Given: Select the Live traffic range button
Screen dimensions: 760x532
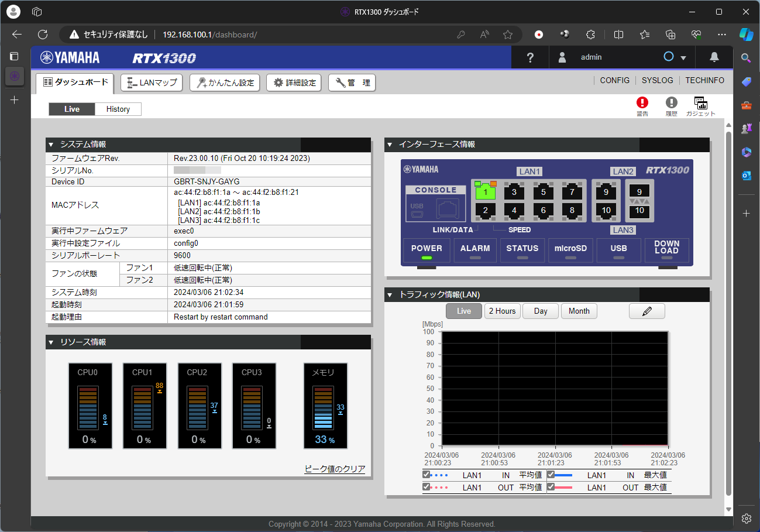Looking at the screenshot, I should point(464,311).
